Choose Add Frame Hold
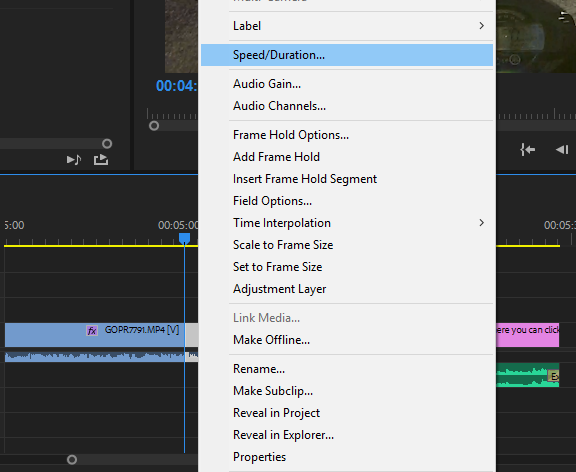 pyautogui.click(x=347, y=157)
